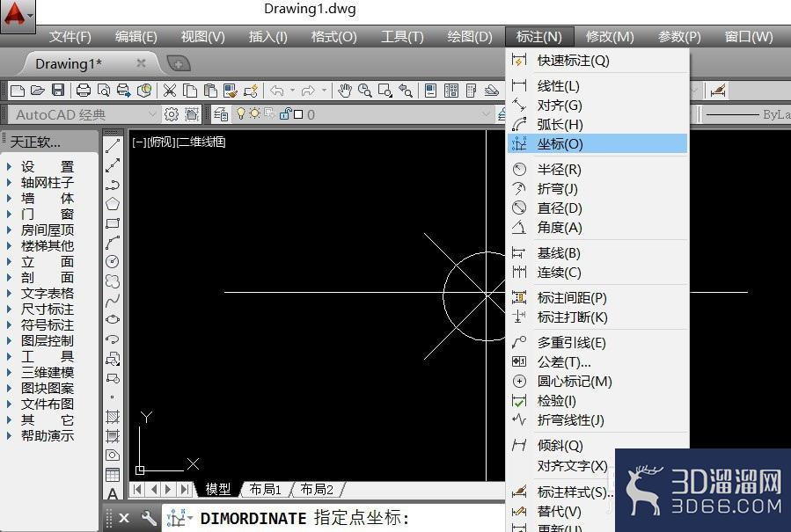Click the Cut scissors icon
Image resolution: width=791 pixels, height=532 pixels.
170,91
